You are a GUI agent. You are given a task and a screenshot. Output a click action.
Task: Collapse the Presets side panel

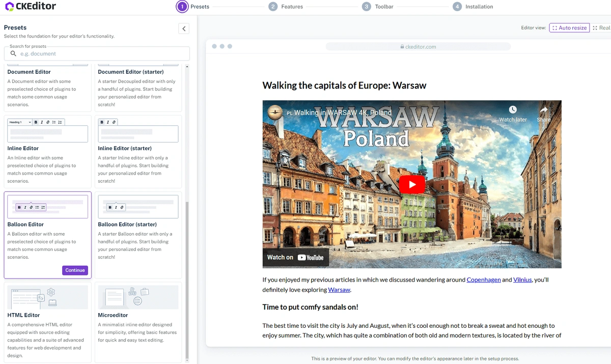(184, 29)
